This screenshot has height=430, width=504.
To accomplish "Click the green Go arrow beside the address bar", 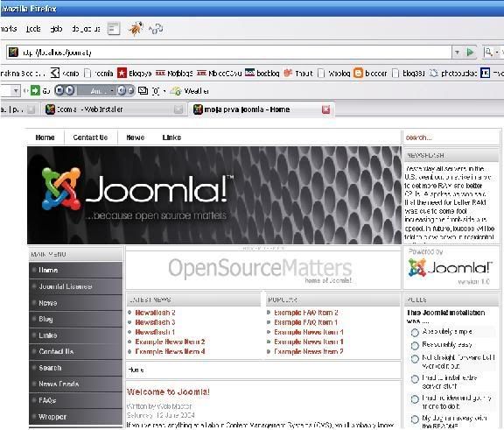I will pos(470,52).
